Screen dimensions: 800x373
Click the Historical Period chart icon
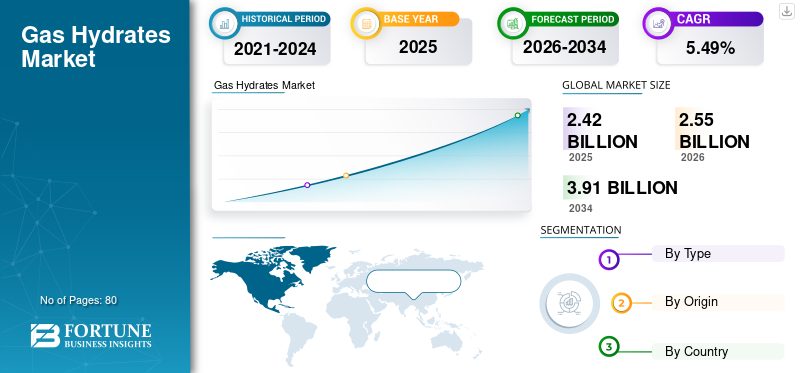224,23
